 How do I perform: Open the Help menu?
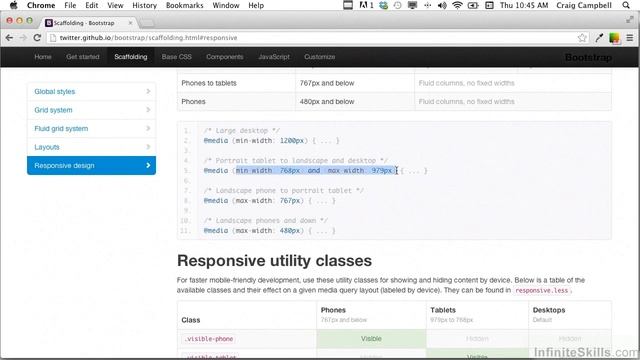256,5
